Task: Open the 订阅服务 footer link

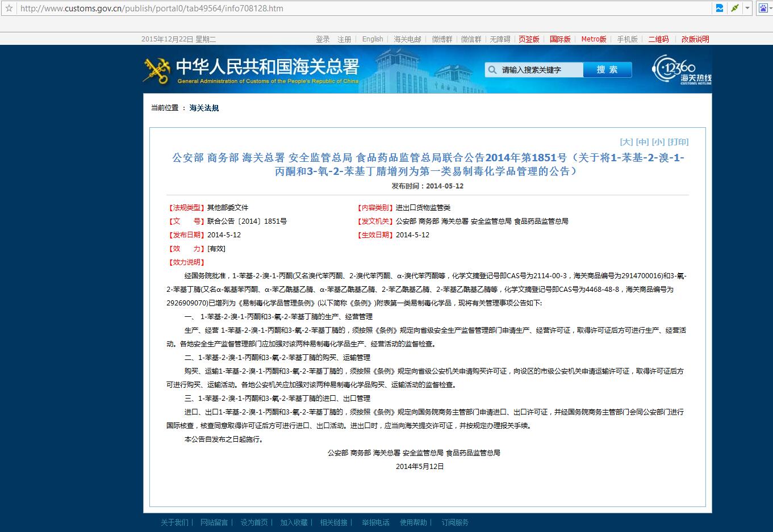Action: click(455, 522)
